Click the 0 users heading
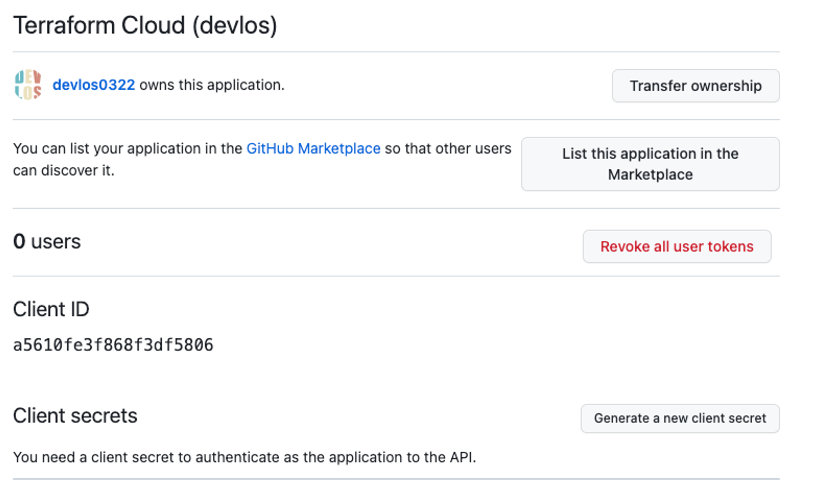The width and height of the screenshot is (831, 504). [x=47, y=242]
